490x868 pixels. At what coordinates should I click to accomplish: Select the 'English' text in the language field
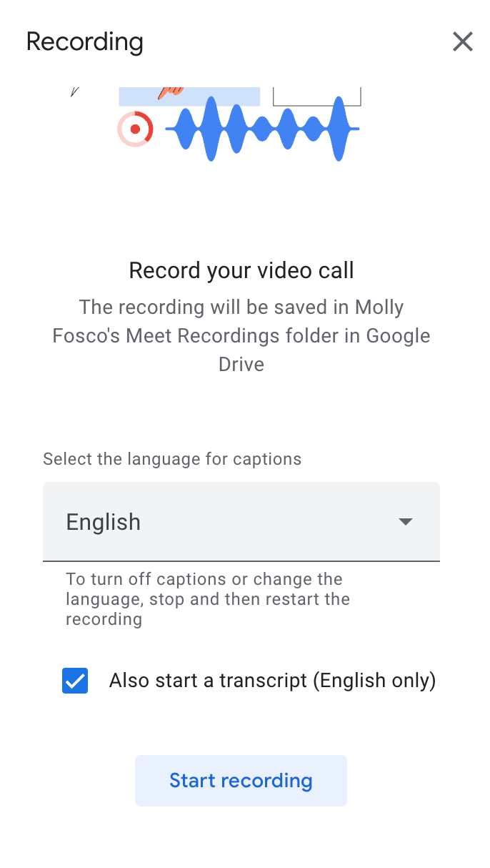coord(104,522)
